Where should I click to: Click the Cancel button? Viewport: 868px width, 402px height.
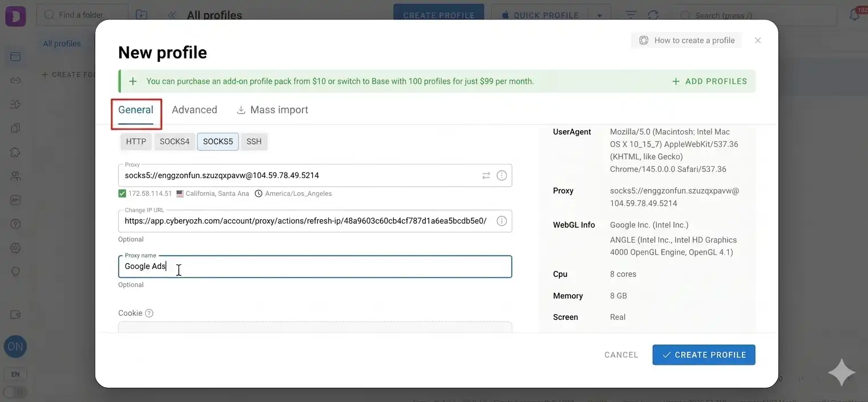621,355
